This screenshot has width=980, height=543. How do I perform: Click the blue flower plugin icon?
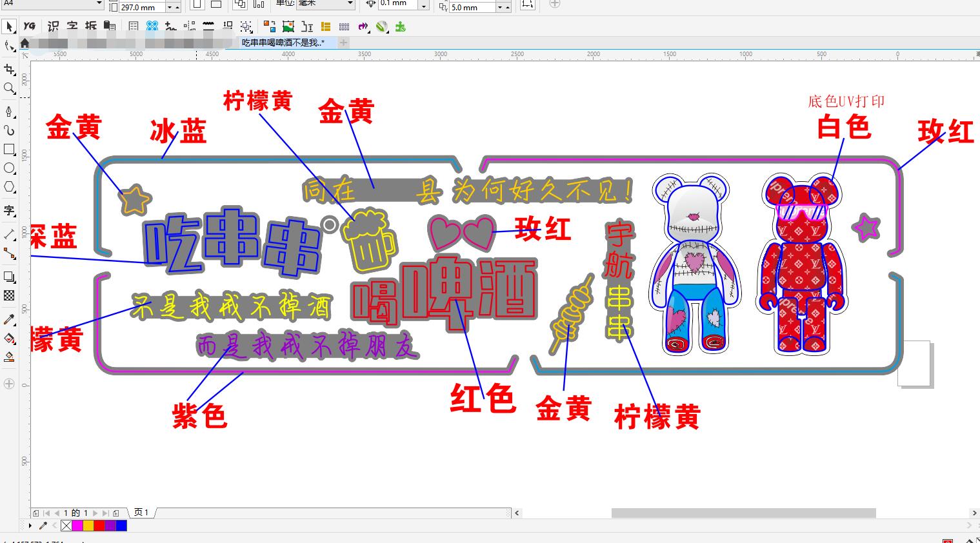coord(152,26)
